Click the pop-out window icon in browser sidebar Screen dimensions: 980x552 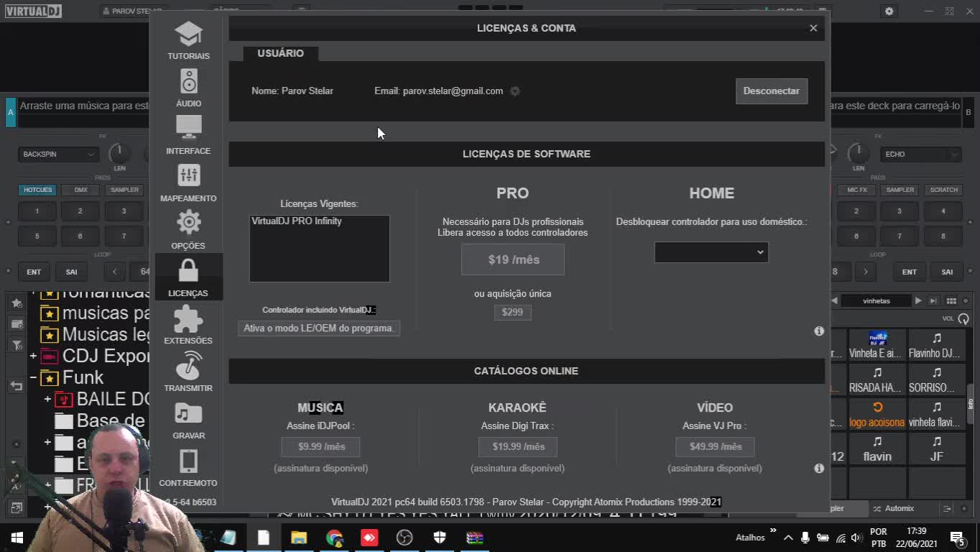click(x=17, y=507)
